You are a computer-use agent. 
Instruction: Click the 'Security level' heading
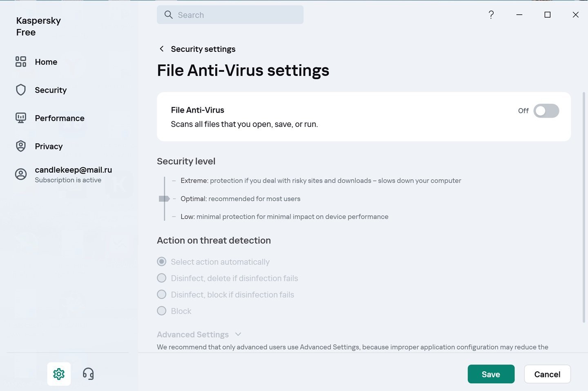tap(186, 161)
